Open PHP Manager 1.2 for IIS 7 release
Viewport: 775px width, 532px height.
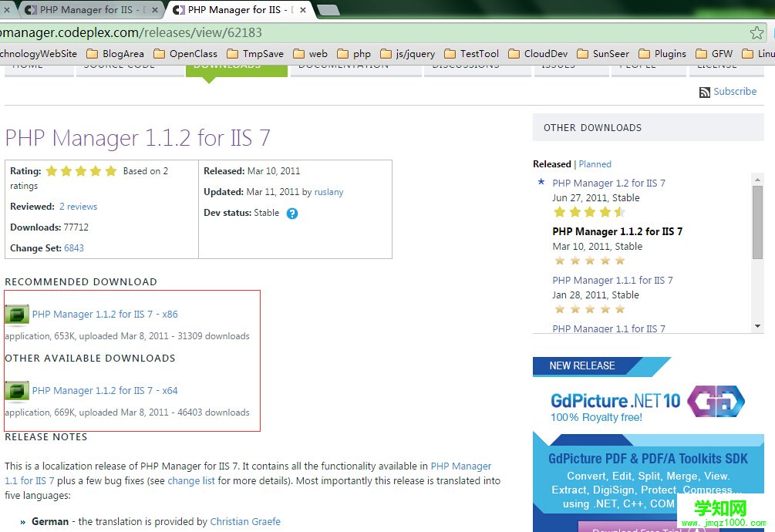tap(608, 184)
